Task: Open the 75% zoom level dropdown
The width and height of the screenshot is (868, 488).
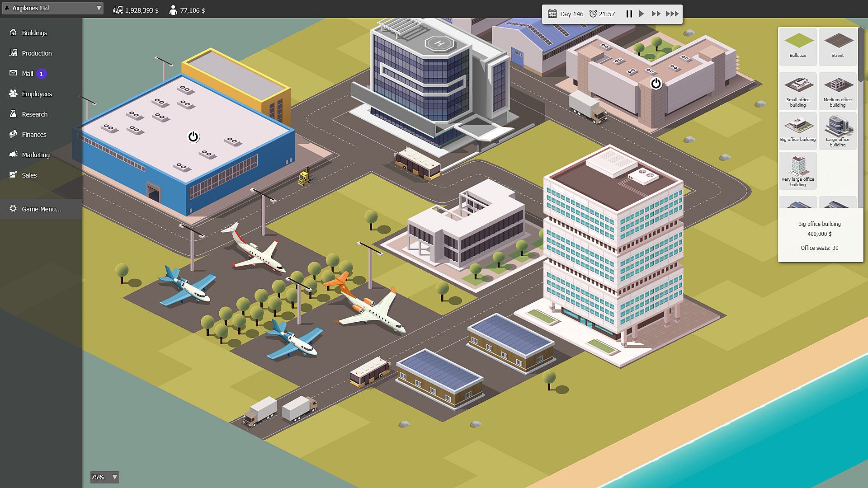Action: click(x=104, y=477)
